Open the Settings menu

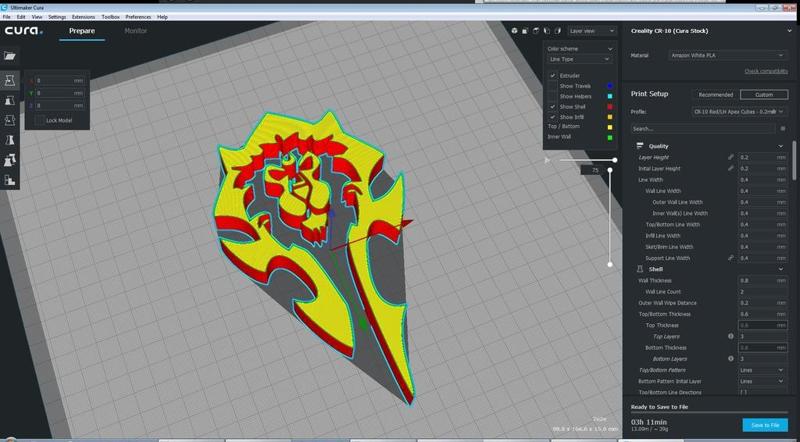pos(57,17)
